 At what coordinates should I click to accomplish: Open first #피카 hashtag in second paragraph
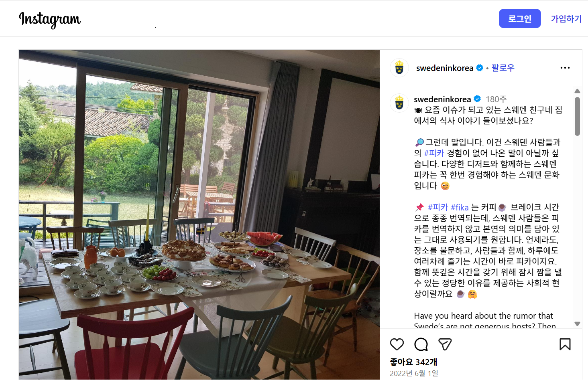pos(434,153)
